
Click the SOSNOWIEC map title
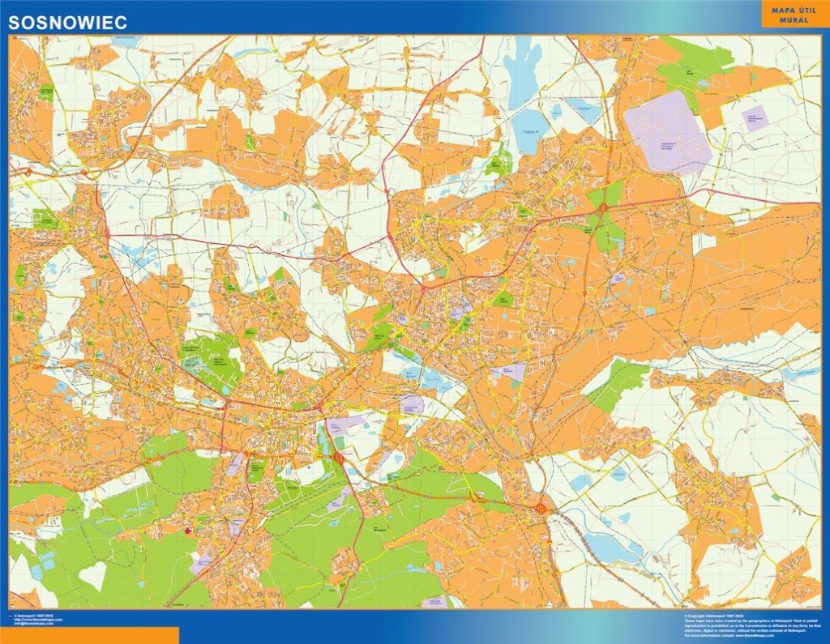(68, 22)
